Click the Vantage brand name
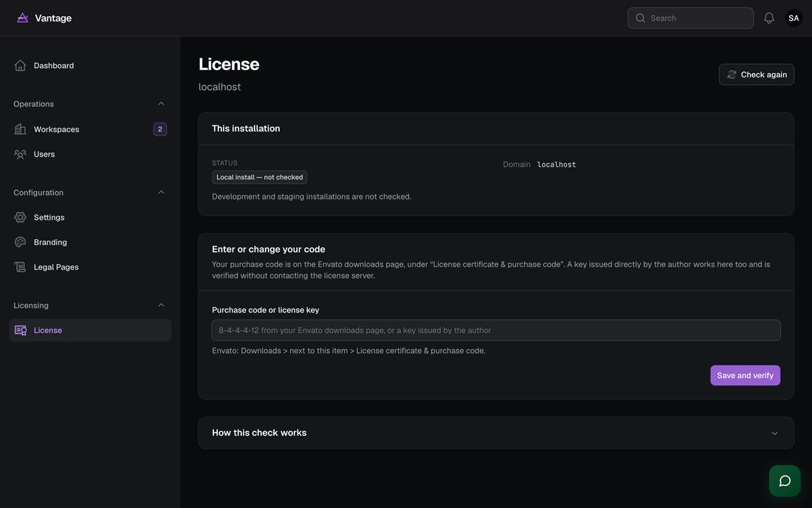This screenshot has width=812, height=508. 53,18
